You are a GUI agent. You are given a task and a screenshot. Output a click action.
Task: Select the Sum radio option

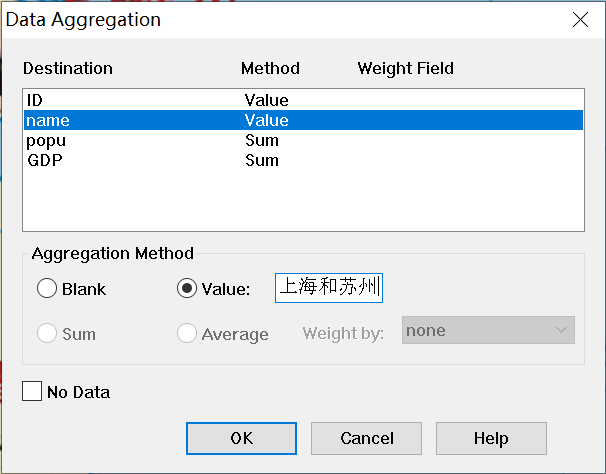[x=47, y=334]
